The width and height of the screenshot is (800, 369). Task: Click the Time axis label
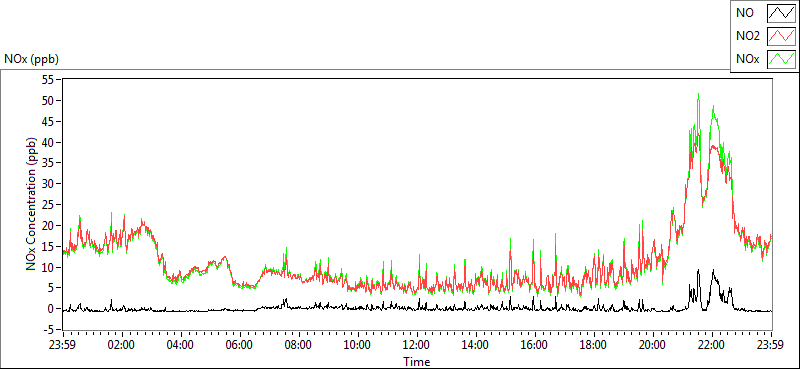click(x=416, y=362)
